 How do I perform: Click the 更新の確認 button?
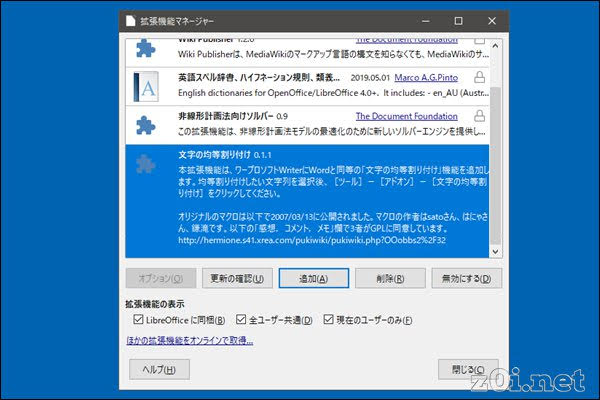[x=237, y=278]
